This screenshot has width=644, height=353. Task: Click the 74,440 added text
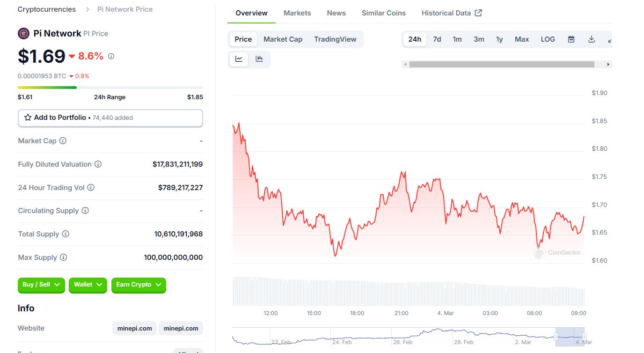click(113, 118)
